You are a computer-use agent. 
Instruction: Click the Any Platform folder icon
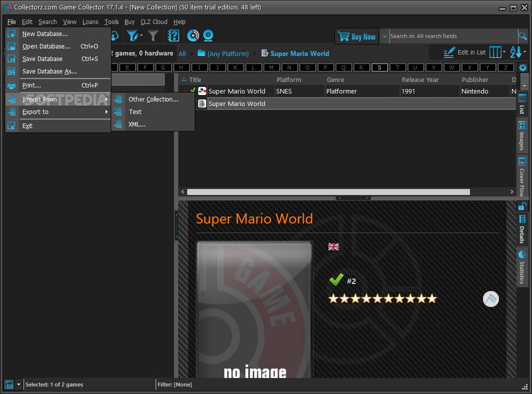click(x=202, y=53)
